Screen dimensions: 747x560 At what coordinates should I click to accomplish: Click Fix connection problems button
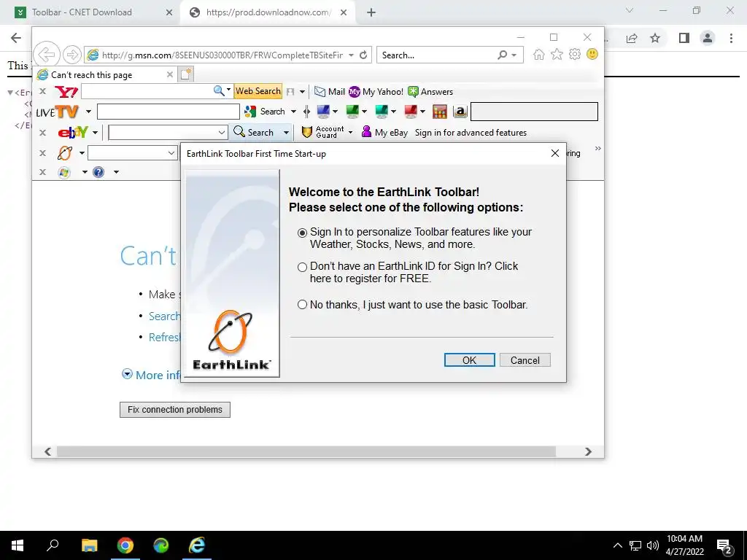tap(175, 410)
